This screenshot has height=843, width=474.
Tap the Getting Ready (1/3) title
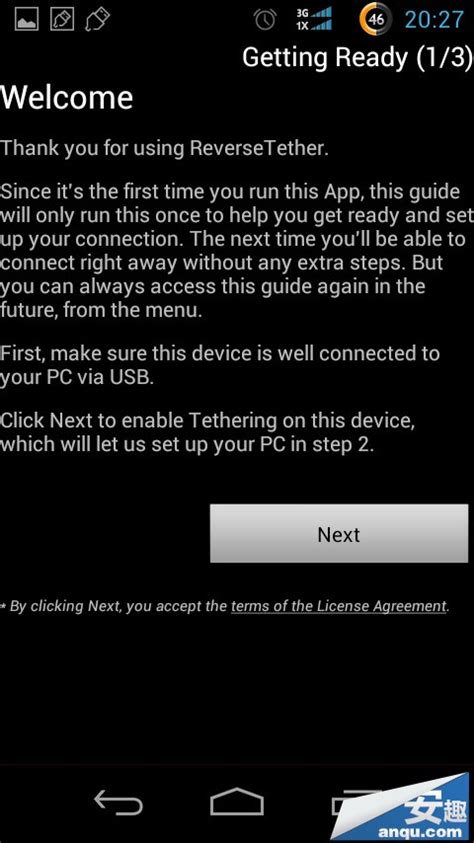(357, 57)
